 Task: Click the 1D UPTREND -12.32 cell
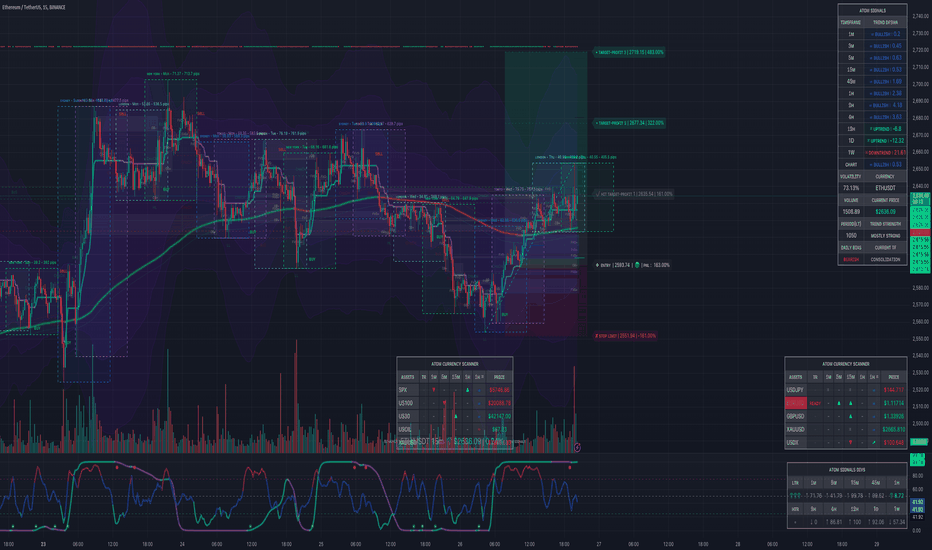tap(885, 141)
